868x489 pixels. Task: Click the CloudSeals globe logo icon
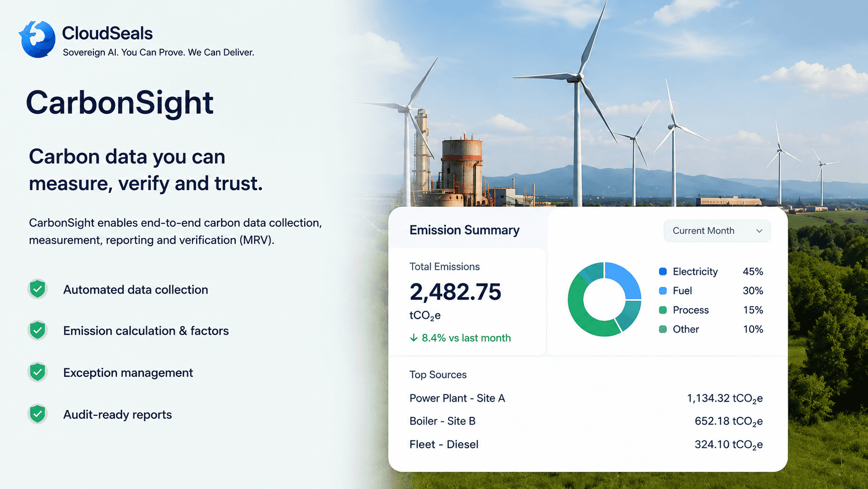(x=37, y=39)
